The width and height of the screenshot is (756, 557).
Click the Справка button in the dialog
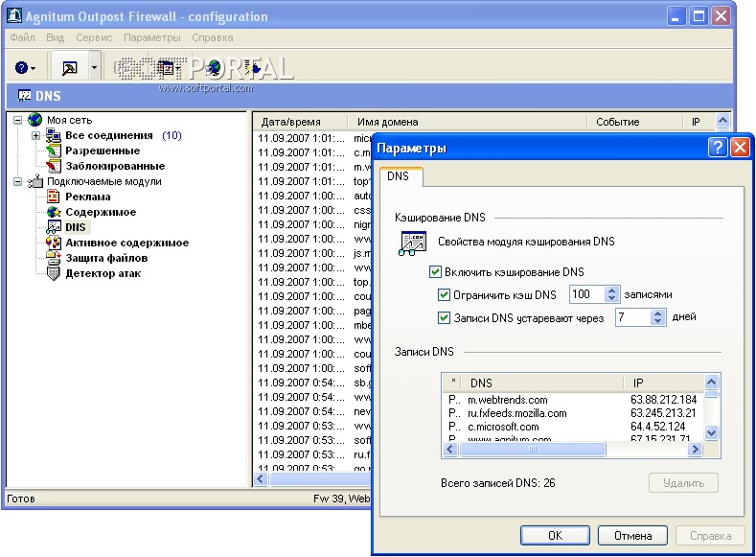point(710,535)
